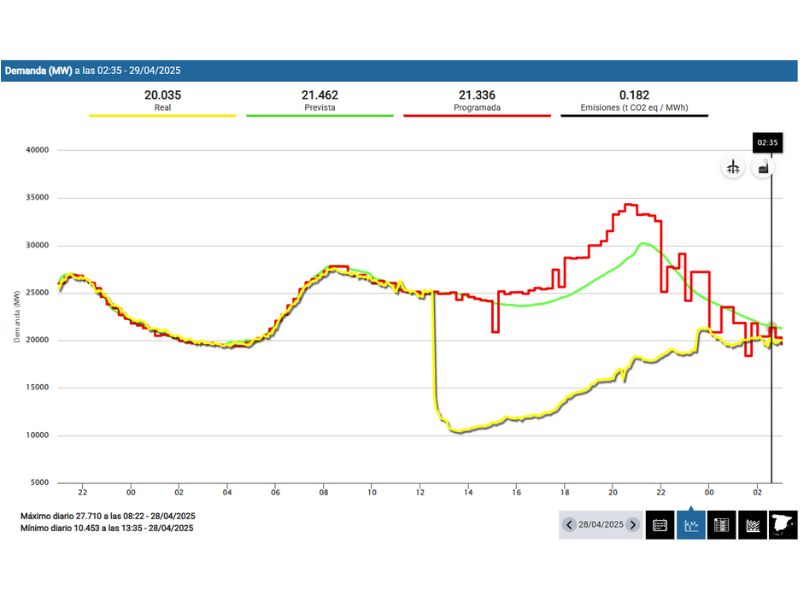Click the 0.182 emissions value
The height and width of the screenshot is (600, 800).
634,95
